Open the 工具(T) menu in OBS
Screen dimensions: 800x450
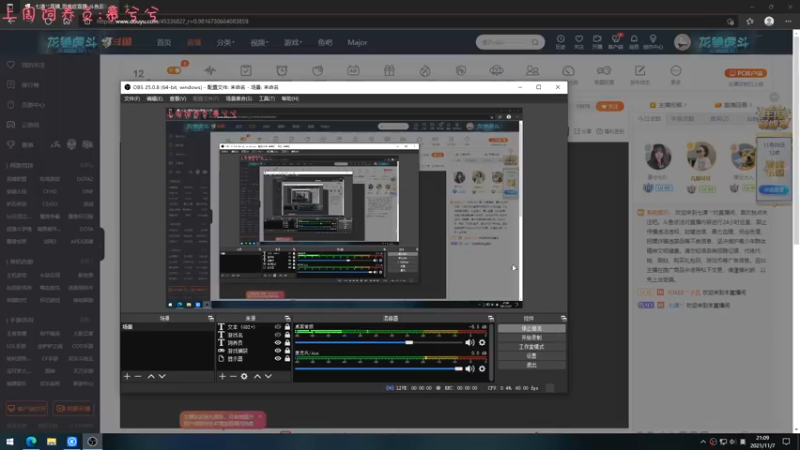(266, 98)
